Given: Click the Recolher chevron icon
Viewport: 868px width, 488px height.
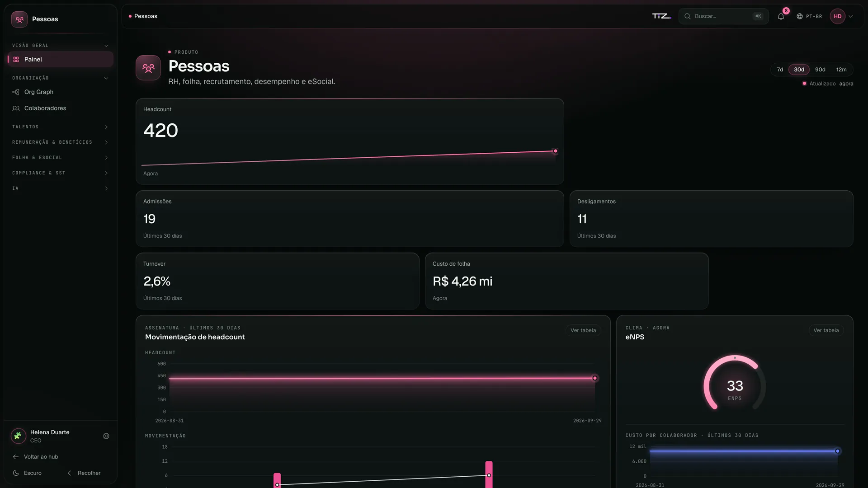Looking at the screenshot, I should tap(69, 473).
